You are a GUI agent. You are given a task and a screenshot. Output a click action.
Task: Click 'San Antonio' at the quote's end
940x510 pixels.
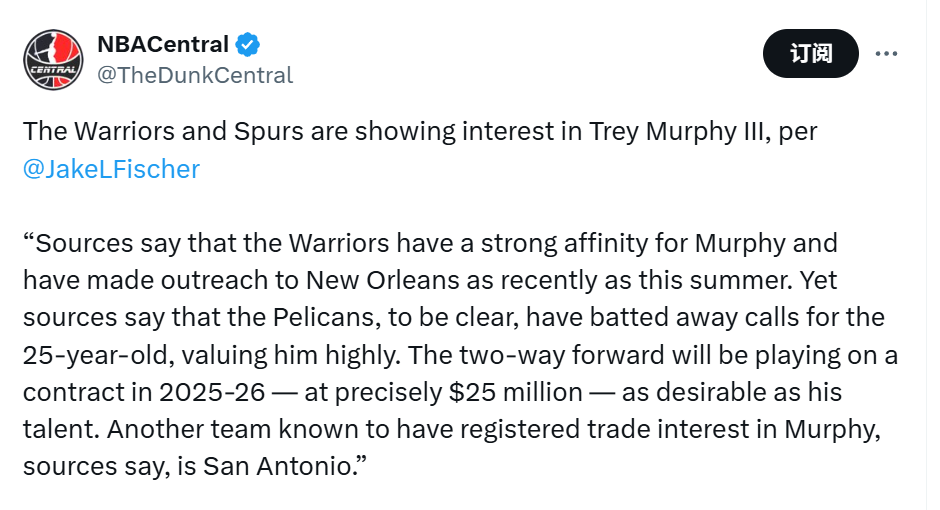point(278,466)
